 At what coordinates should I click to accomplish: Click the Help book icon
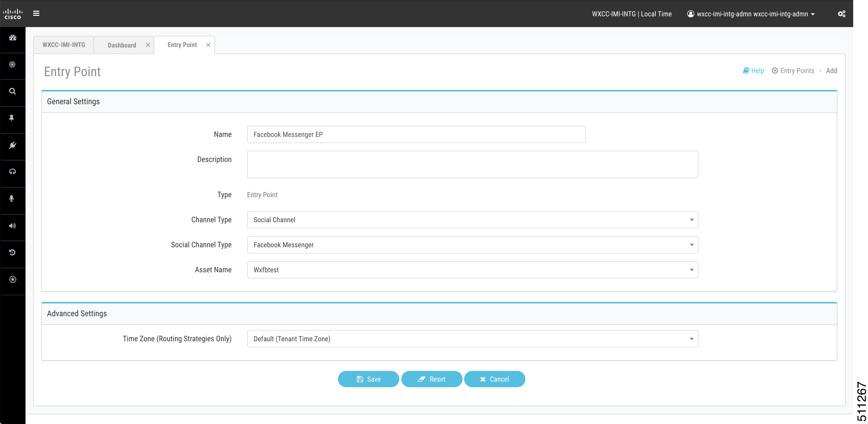746,70
